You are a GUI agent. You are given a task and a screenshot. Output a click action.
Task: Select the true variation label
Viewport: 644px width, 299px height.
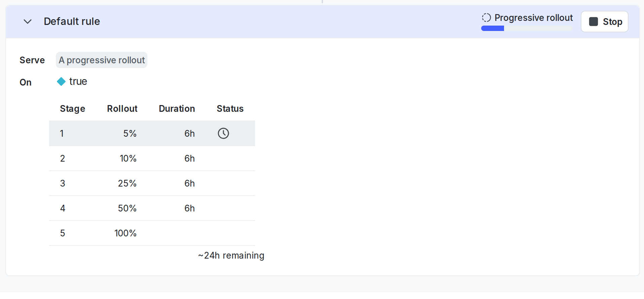point(78,81)
